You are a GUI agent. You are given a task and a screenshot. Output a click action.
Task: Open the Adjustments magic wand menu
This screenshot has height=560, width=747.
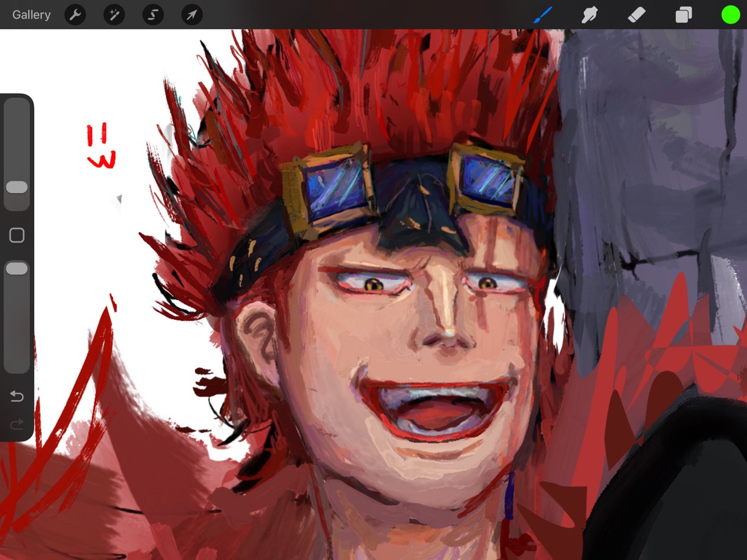(x=114, y=15)
